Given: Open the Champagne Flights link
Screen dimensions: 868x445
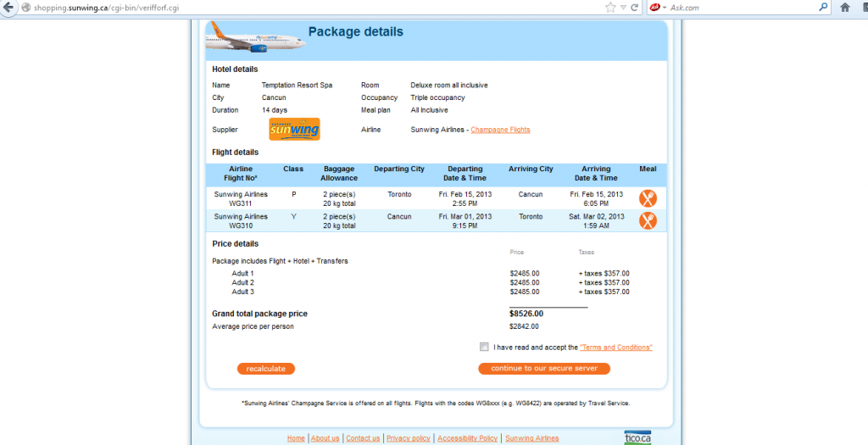Looking at the screenshot, I should click(x=500, y=130).
